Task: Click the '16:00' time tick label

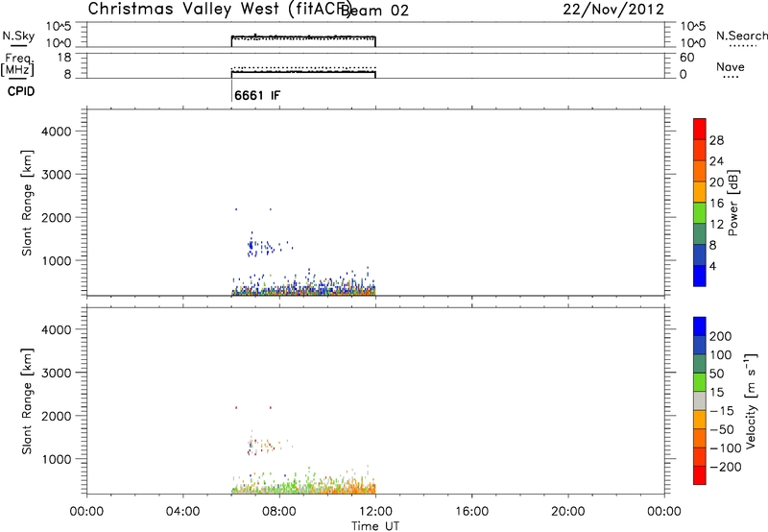Action: tap(471, 512)
